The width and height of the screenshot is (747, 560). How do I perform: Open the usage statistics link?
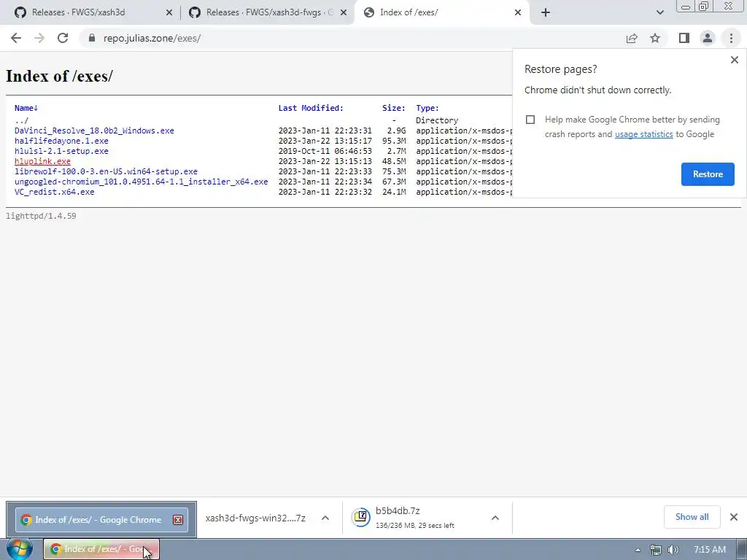pos(643,134)
